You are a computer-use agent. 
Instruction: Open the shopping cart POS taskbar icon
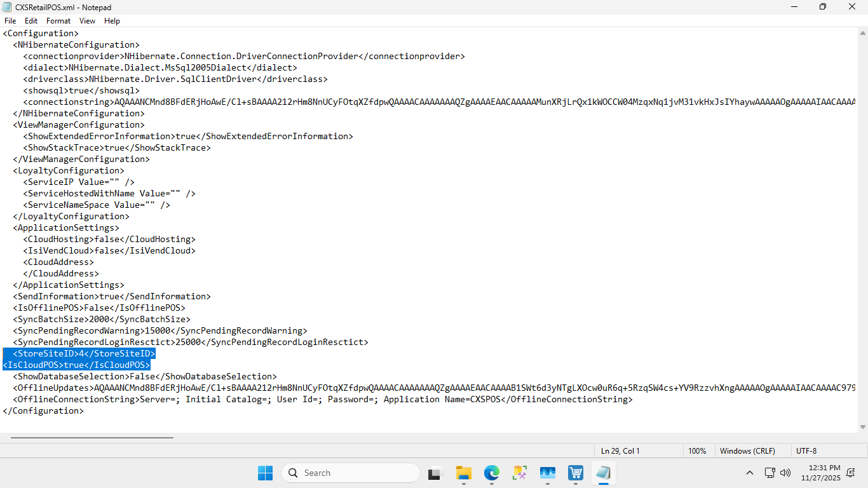pyautogui.click(x=576, y=473)
